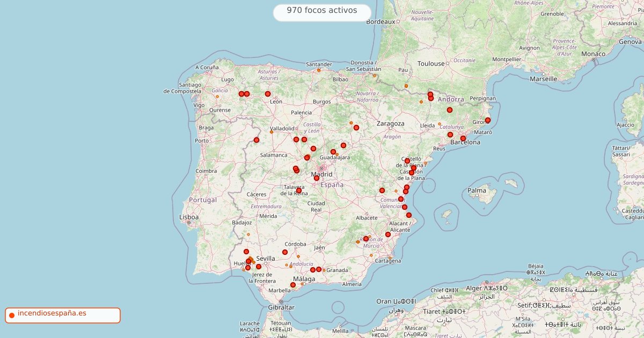Image resolution: width=644 pixels, height=338 pixels.
Task: Click the Sevilla city label
Action: pyautogui.click(x=266, y=259)
